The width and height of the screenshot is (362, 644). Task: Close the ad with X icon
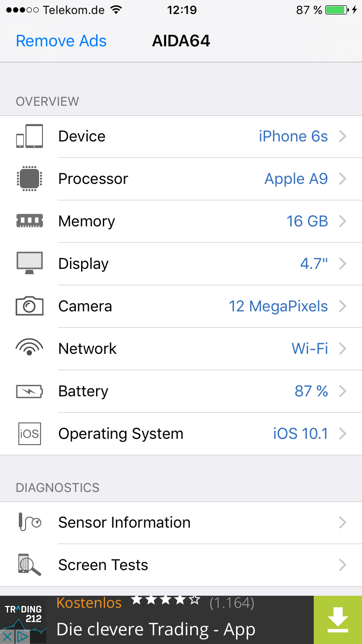[7, 637]
